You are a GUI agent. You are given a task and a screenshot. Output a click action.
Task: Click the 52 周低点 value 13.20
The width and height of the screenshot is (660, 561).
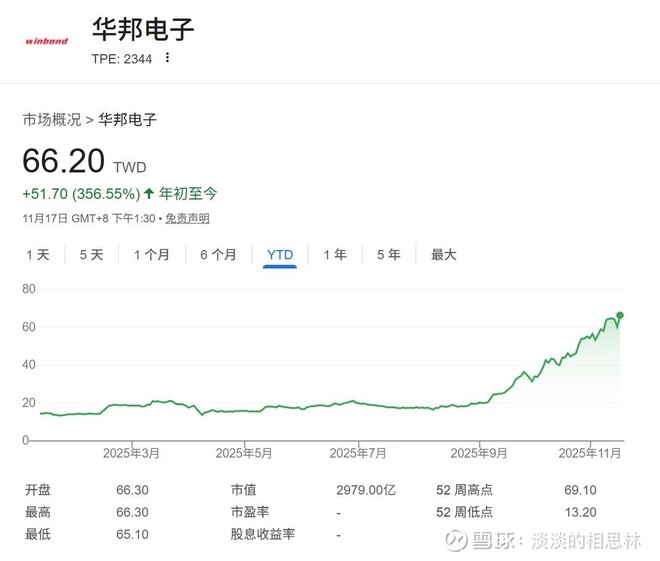(x=580, y=512)
